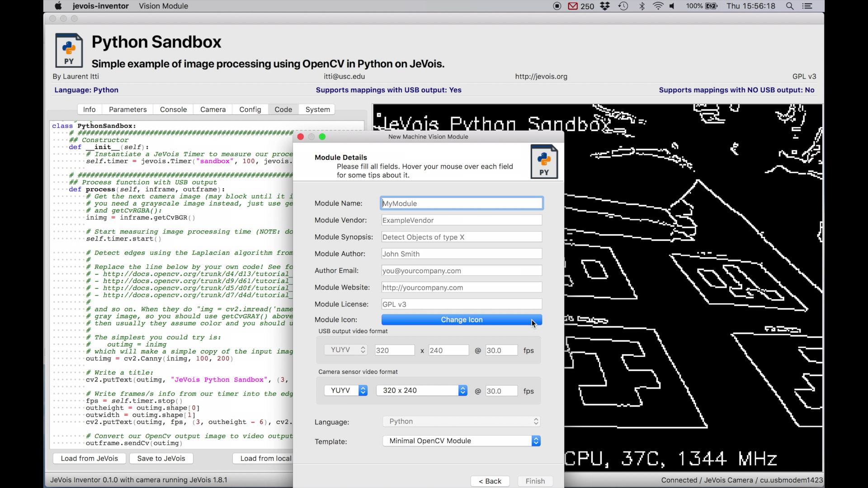The height and width of the screenshot is (488, 868).
Task: Click the Module Website field
Action: point(462,287)
